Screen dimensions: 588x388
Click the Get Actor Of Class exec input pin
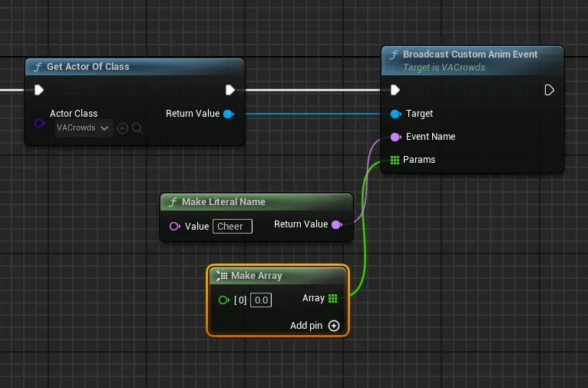point(39,90)
